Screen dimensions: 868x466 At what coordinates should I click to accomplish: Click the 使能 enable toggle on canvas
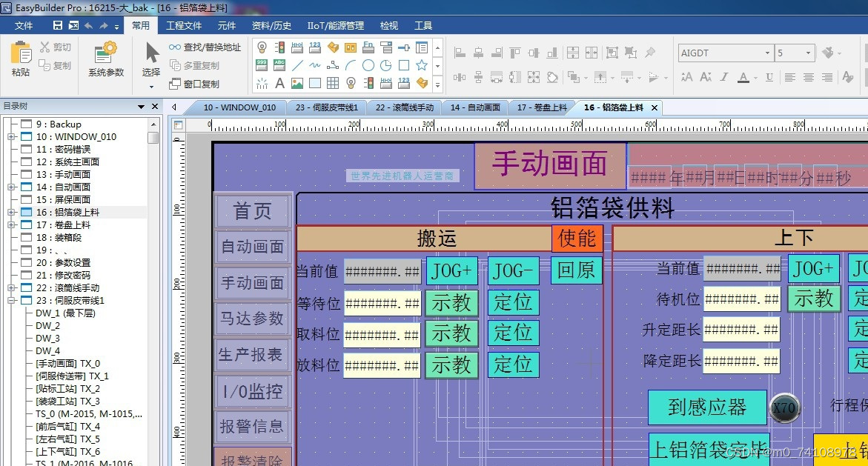click(577, 239)
